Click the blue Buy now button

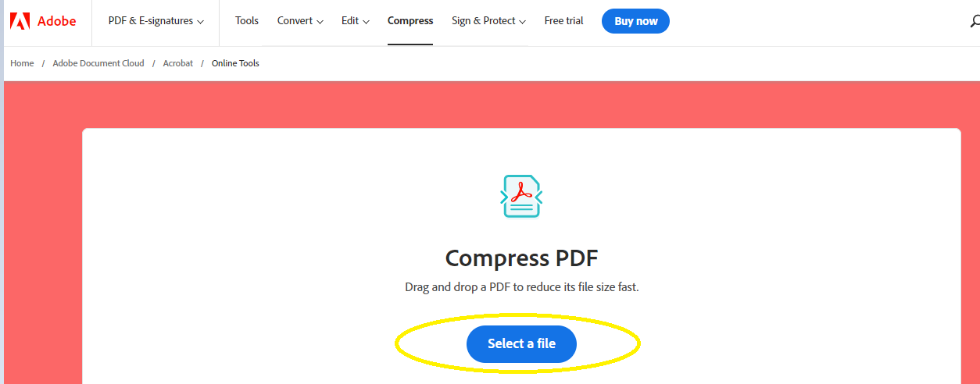coord(635,21)
